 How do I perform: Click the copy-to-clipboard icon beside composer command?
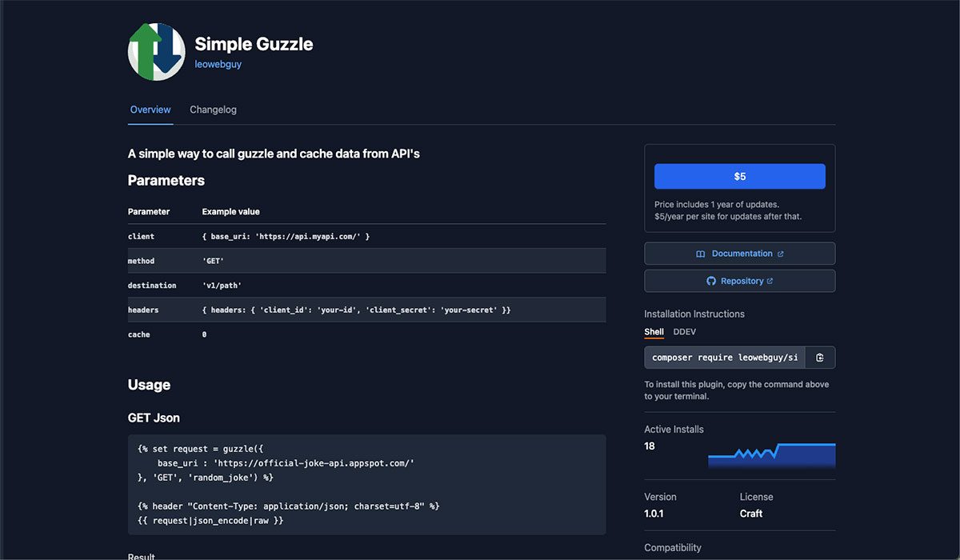(820, 358)
